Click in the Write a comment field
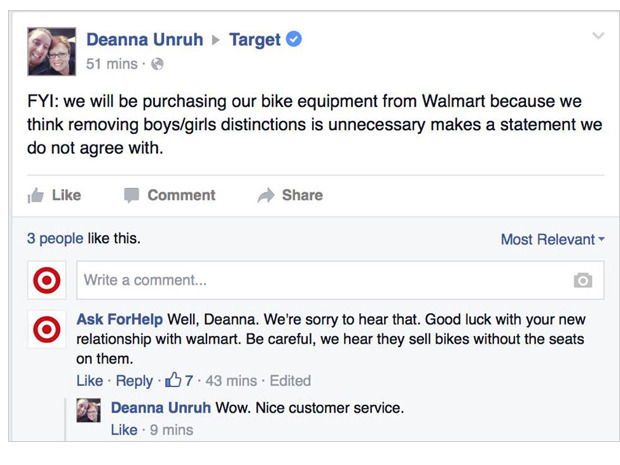This screenshot has height=465, width=620. (x=340, y=280)
